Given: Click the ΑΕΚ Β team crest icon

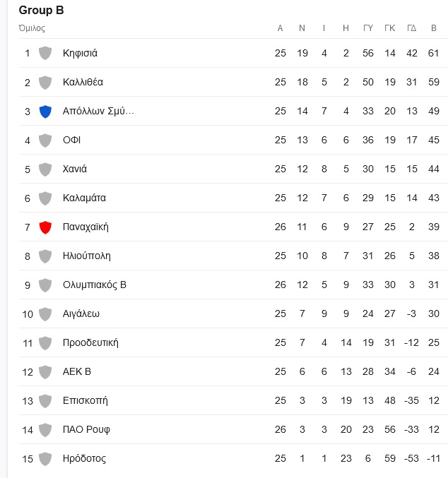Looking at the screenshot, I should coord(45,372).
